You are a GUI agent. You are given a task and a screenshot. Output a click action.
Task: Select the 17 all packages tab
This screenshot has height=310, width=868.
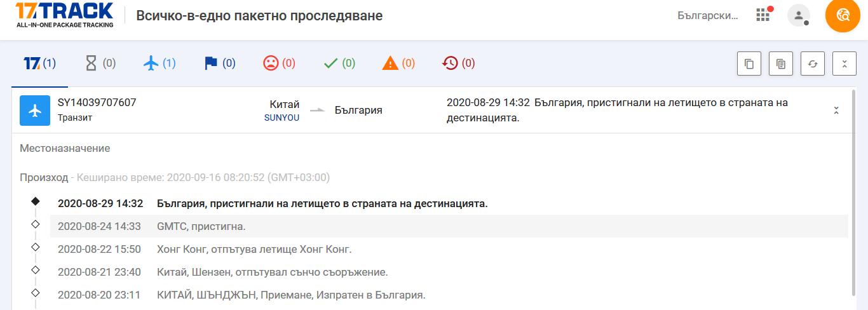pos(39,63)
